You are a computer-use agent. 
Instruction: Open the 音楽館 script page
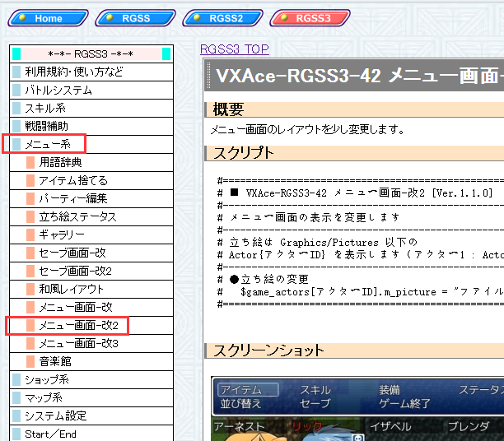point(91,361)
